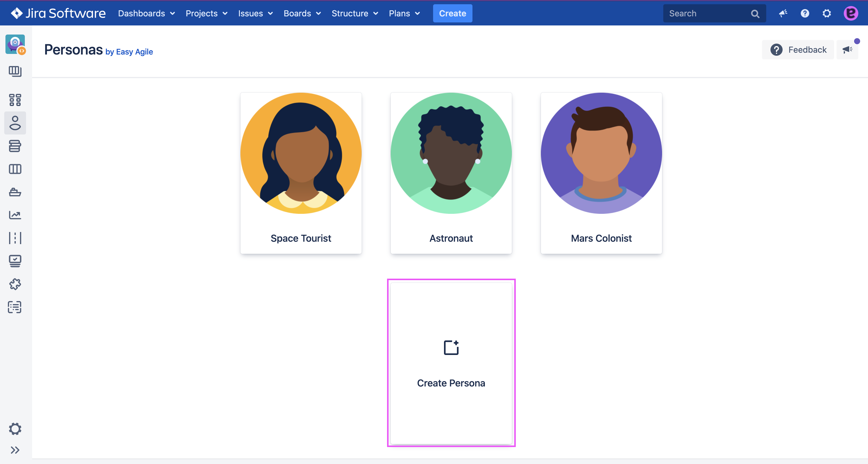Open the backlog stack sidebar icon
The width and height of the screenshot is (868, 464).
click(15, 146)
